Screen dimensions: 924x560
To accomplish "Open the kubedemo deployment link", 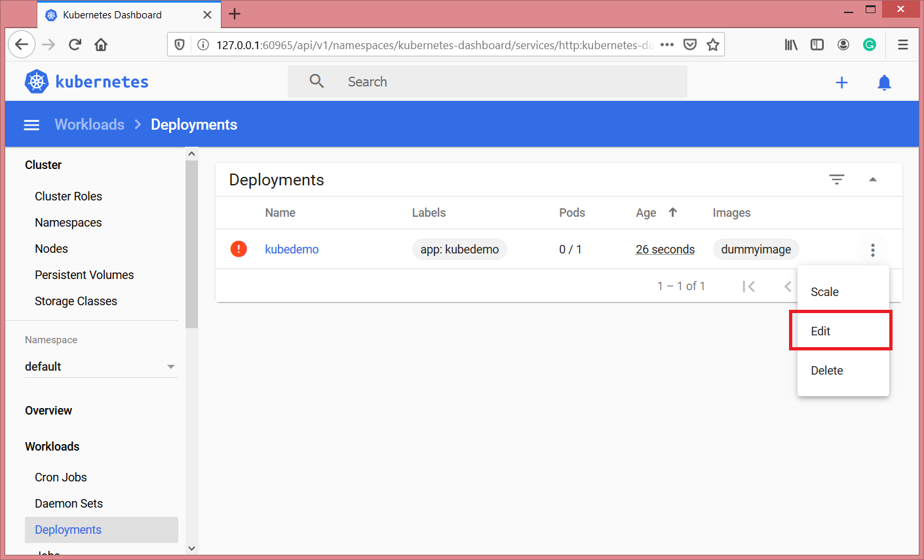I will (292, 250).
